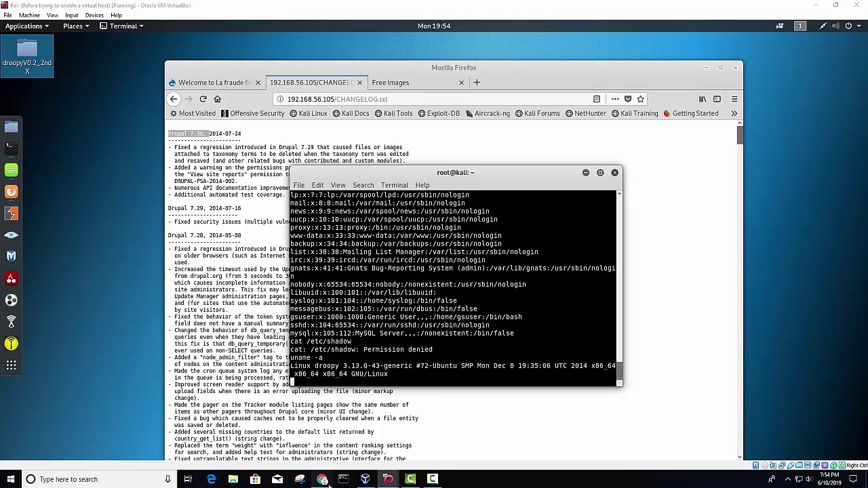This screenshot has height=488, width=868.
Task: Show more bookmarks chevron
Action: click(734, 113)
